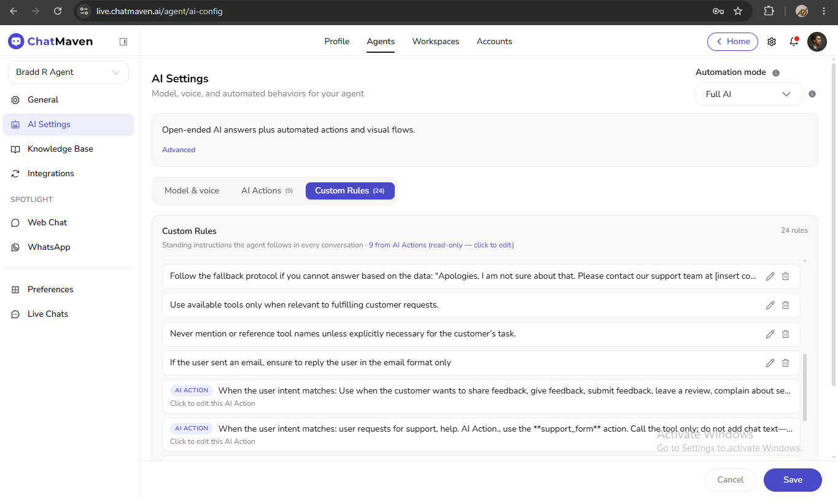Edit the fallback protocol rule

click(x=770, y=276)
